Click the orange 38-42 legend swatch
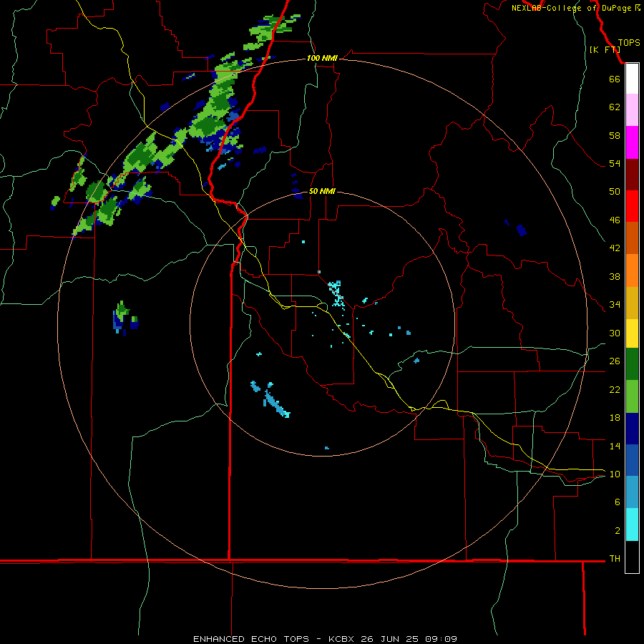The image size is (644, 644). 632,270
